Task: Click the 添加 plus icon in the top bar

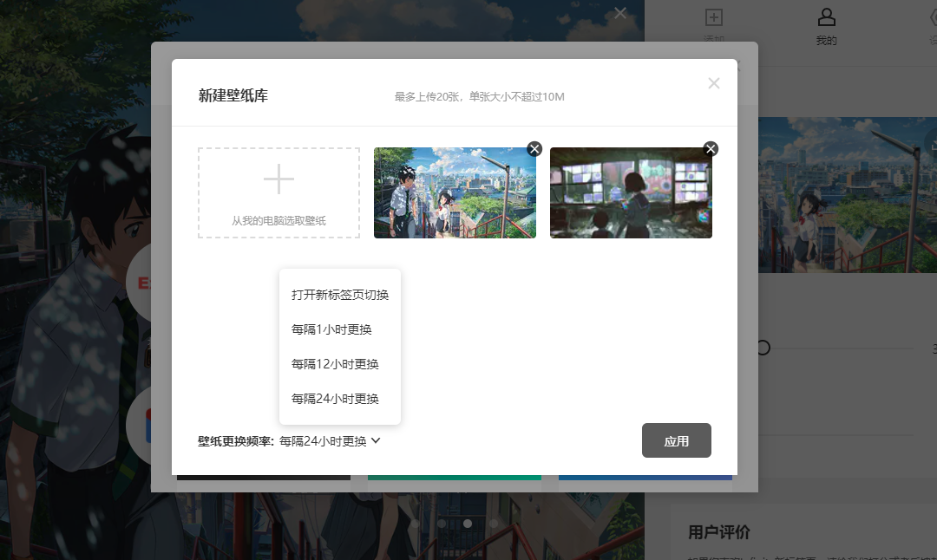Action: (714, 18)
